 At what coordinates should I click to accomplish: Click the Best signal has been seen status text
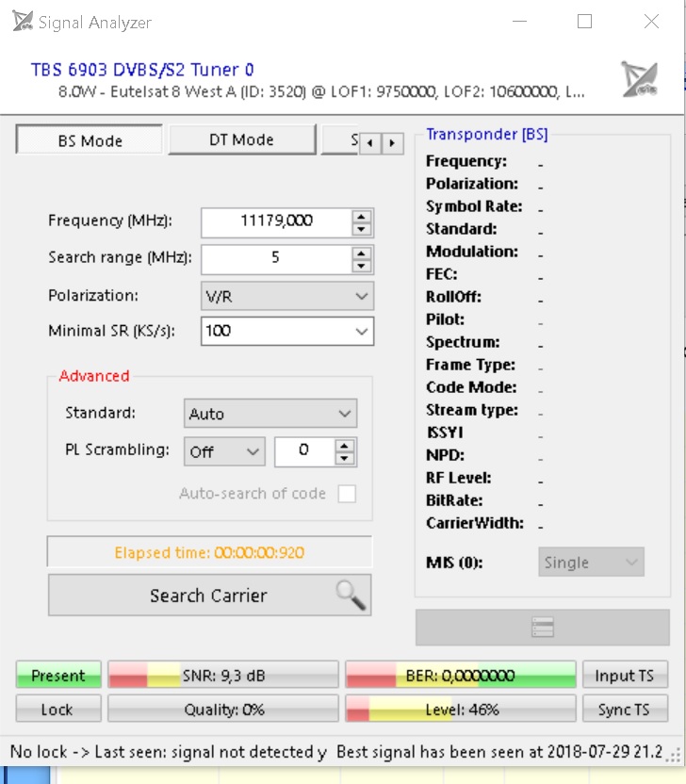(x=499, y=751)
